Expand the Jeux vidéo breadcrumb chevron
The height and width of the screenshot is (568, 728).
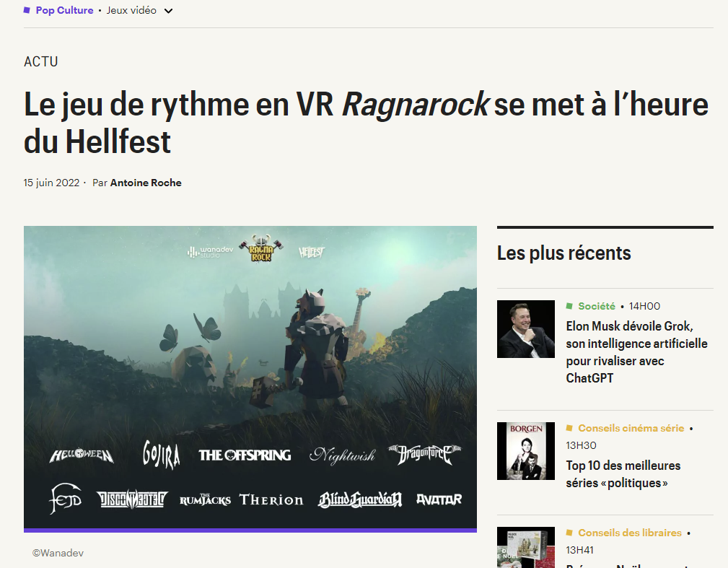pos(169,11)
